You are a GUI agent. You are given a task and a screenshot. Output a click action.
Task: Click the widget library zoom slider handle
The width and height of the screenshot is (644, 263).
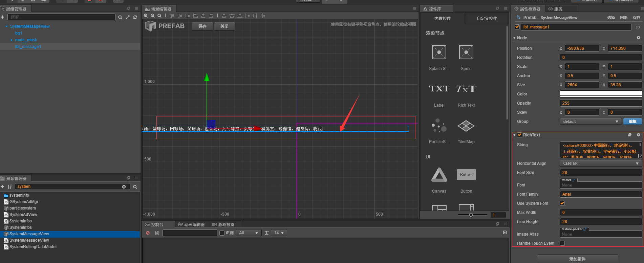coord(471,215)
